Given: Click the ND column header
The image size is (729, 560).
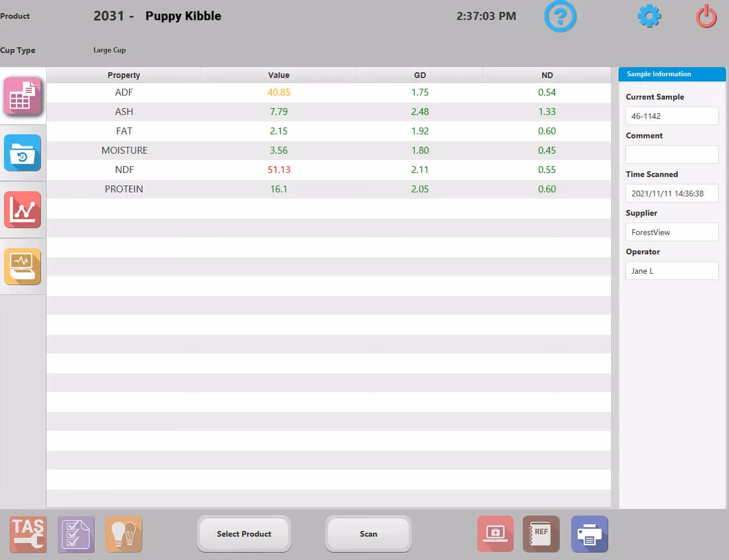Looking at the screenshot, I should pyautogui.click(x=547, y=75).
